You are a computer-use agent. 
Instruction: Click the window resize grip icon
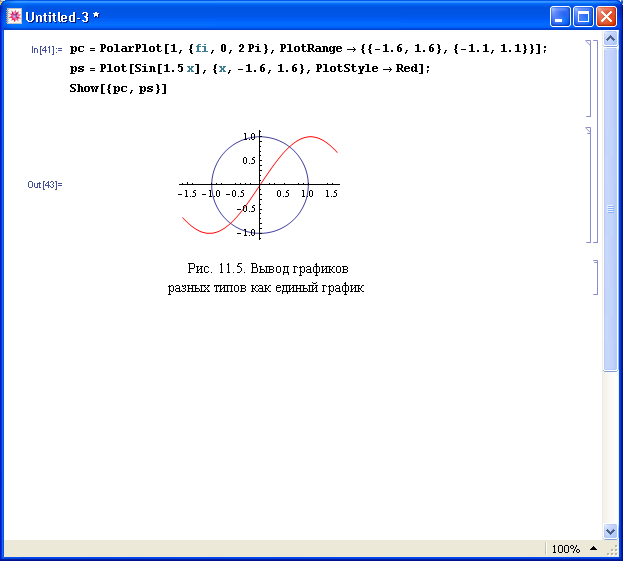point(612,549)
